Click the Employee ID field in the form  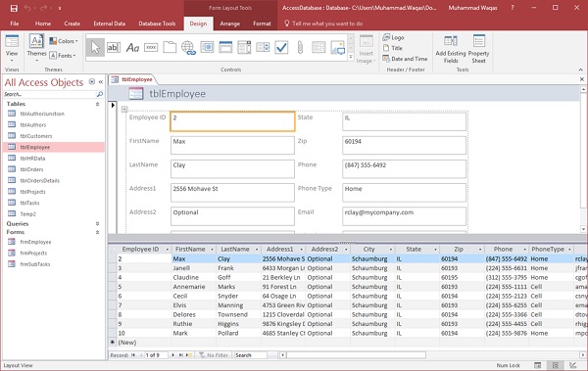[x=232, y=121]
